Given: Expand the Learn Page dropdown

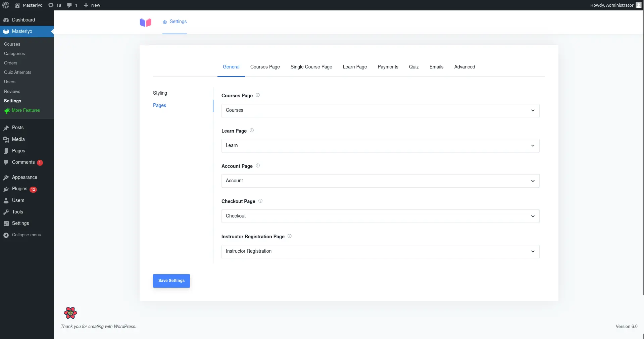Looking at the screenshot, I should [380, 146].
